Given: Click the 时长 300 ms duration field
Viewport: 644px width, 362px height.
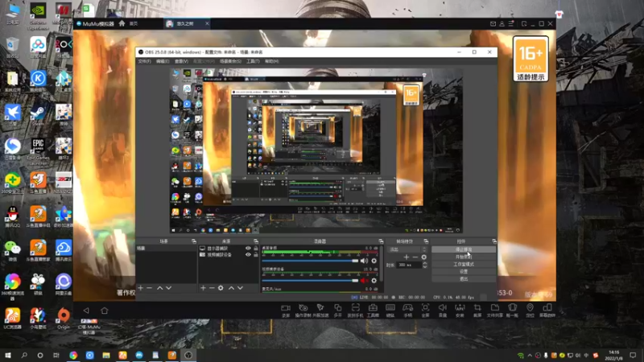Looking at the screenshot, I should 409,265.
